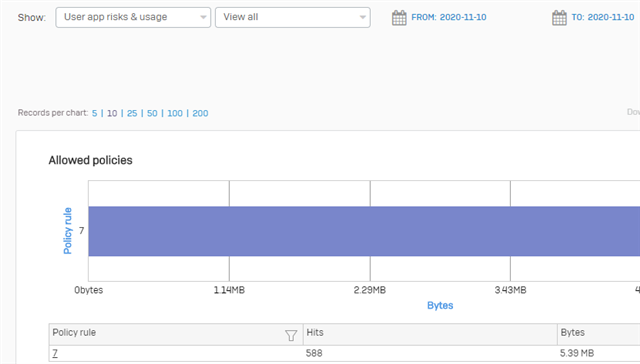Set records per chart to 200

click(200, 113)
